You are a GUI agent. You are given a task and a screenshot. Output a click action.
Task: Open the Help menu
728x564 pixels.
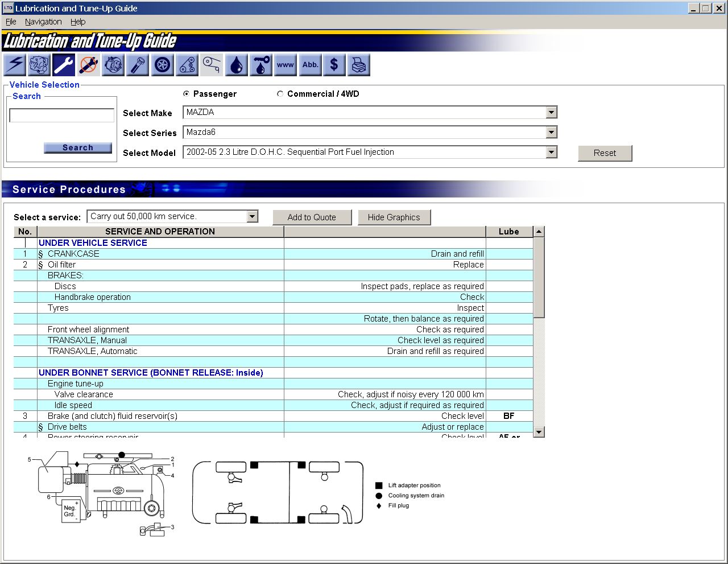[78, 22]
